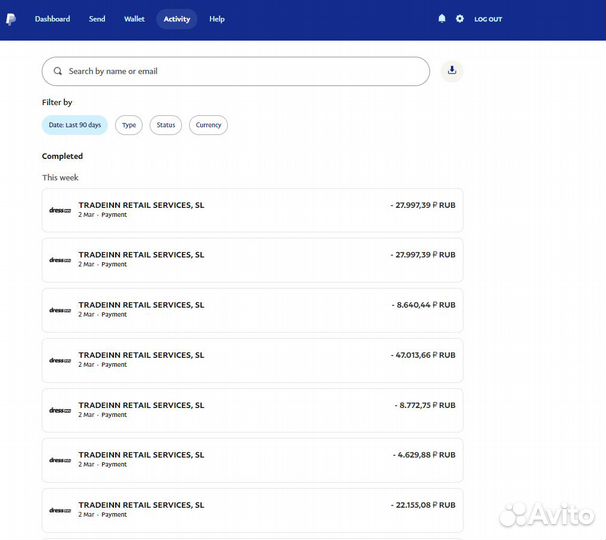Open the Help menu item
This screenshot has width=606, height=540.
pos(217,19)
